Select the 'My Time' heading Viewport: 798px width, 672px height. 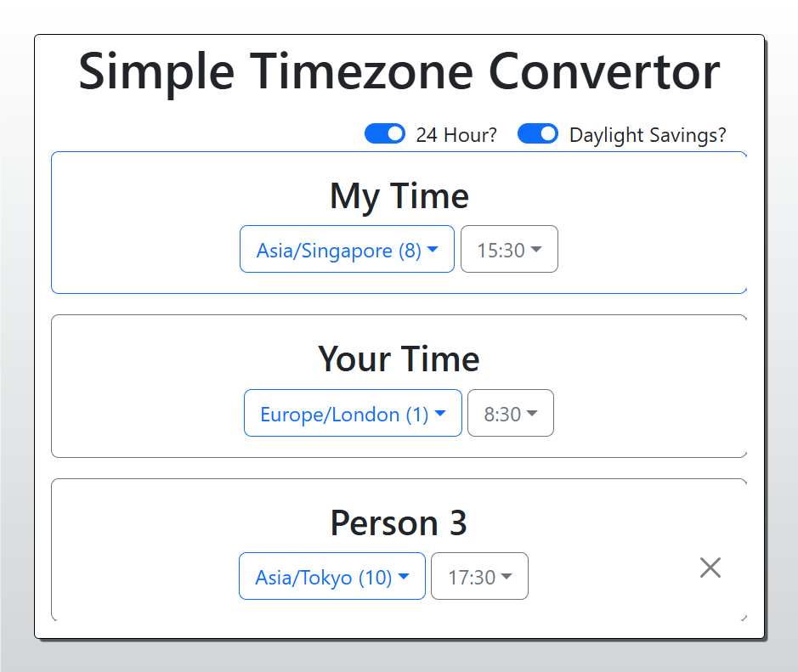coord(399,196)
